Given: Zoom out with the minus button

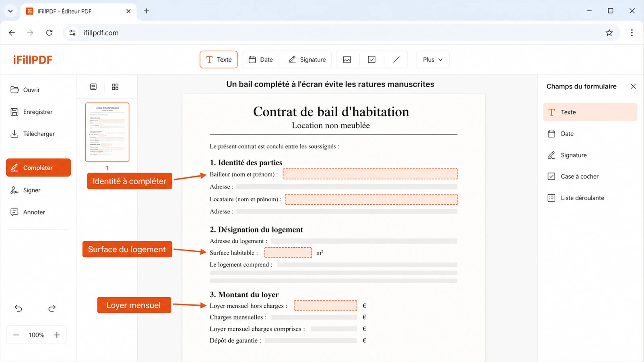Looking at the screenshot, I should (16, 335).
